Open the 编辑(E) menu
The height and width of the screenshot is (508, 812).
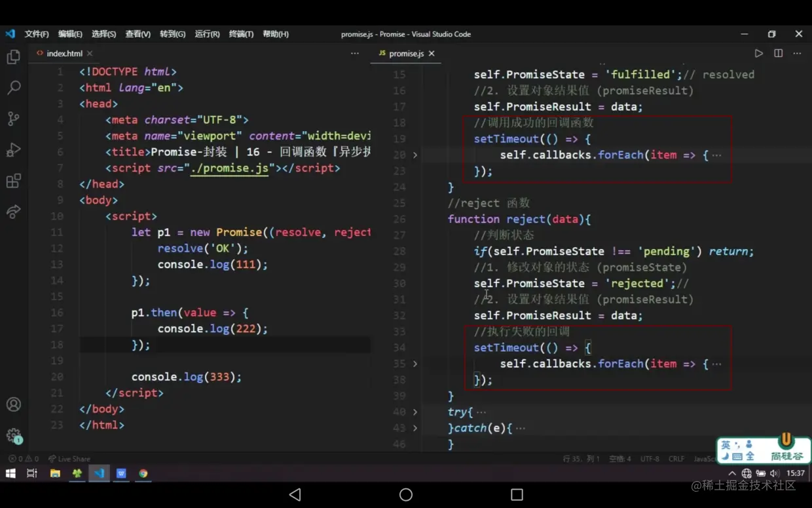pos(70,34)
